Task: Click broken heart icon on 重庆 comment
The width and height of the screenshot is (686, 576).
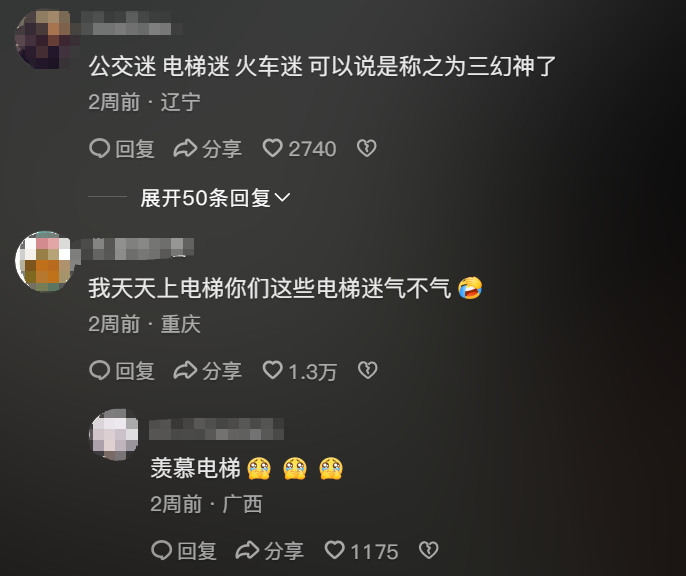Action: [x=367, y=370]
